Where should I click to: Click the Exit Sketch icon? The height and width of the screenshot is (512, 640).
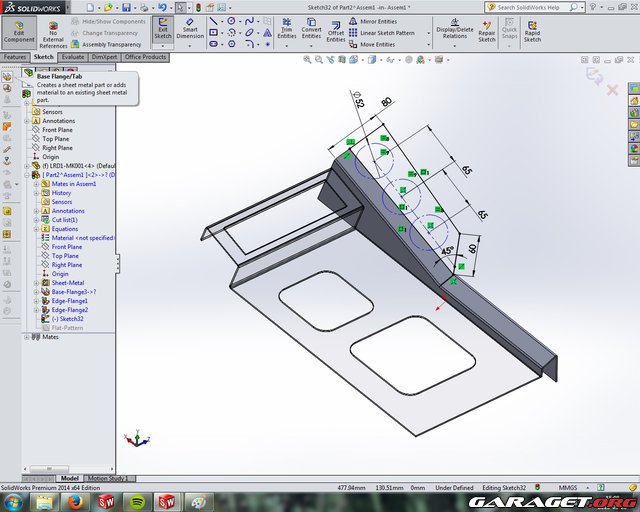point(162,30)
